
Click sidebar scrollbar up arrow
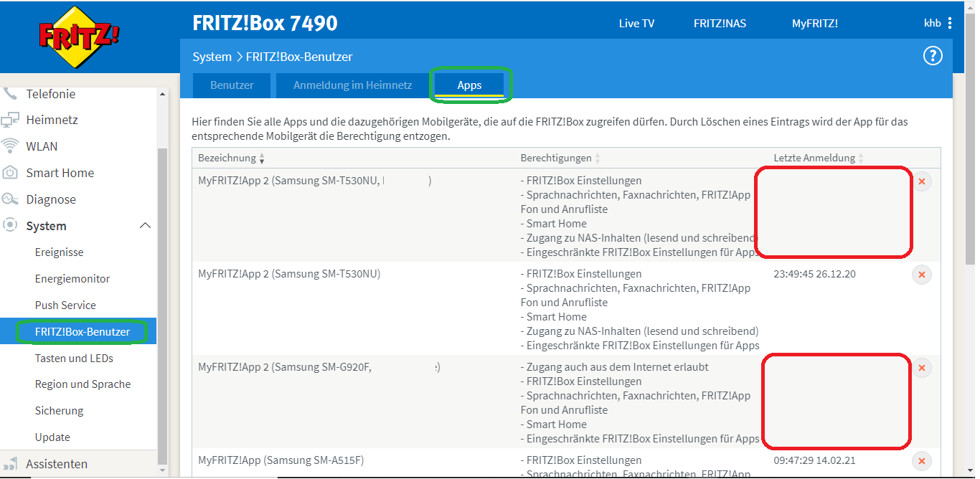click(x=163, y=94)
